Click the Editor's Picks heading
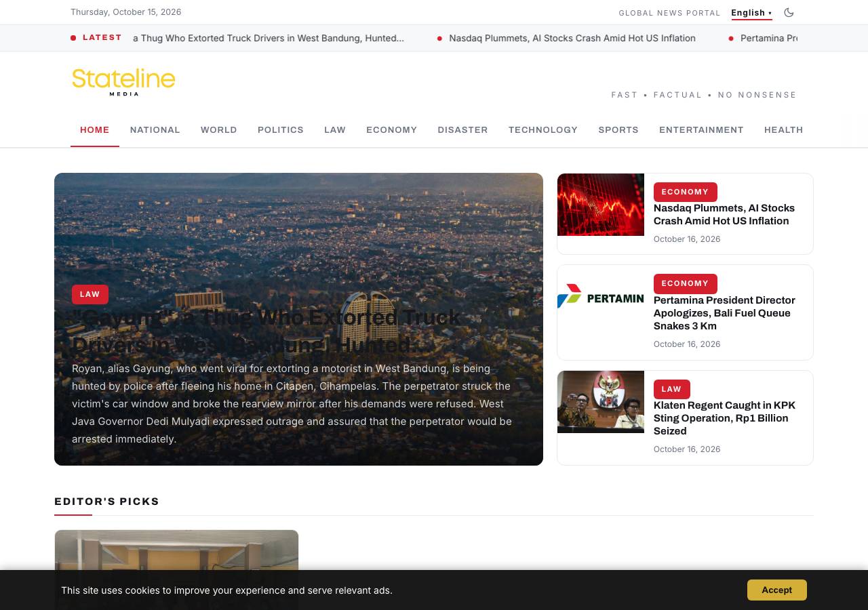868x610 pixels. click(x=107, y=502)
